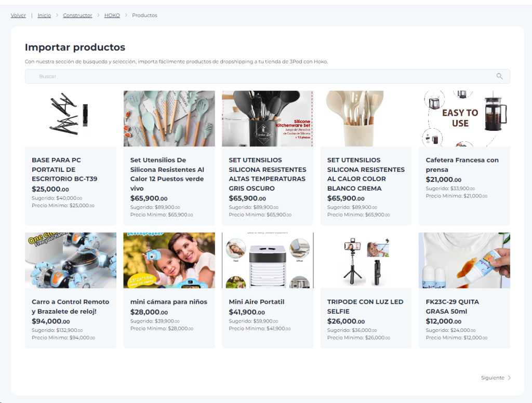Open the French press coffee maker image

tap(464, 118)
